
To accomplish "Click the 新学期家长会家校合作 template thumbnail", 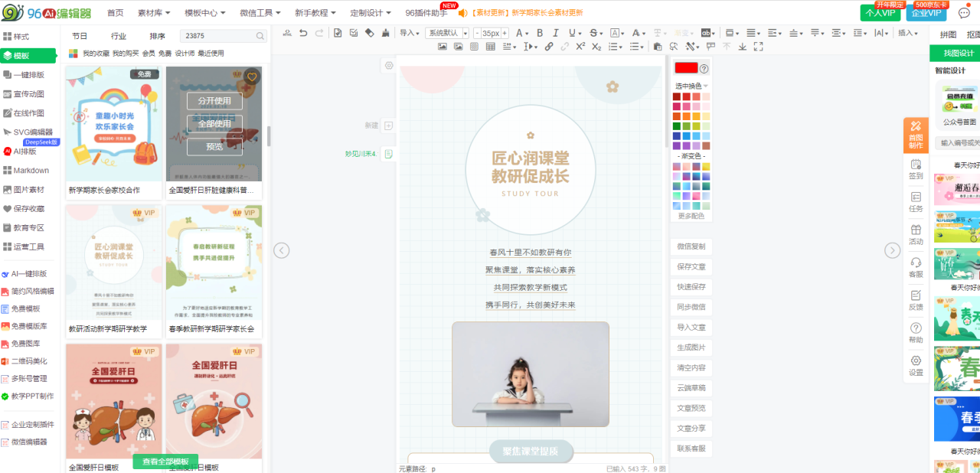I will coord(114,124).
